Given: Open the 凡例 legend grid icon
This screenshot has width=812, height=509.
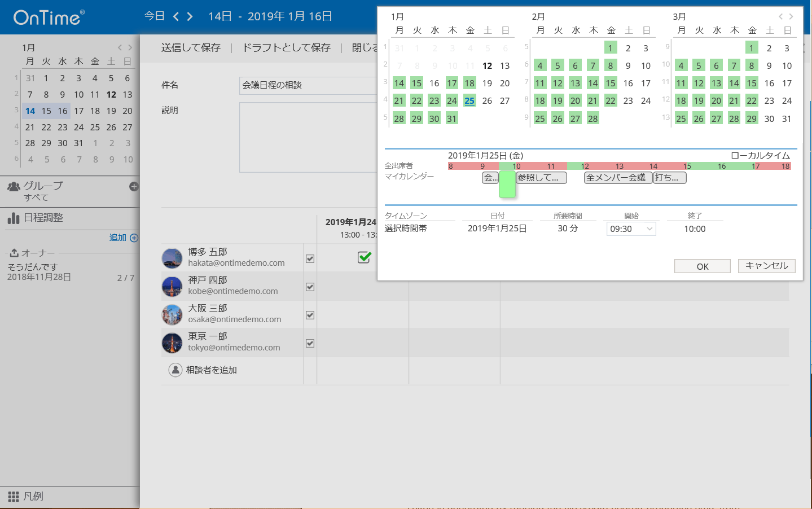Looking at the screenshot, I should pyautogui.click(x=14, y=497).
